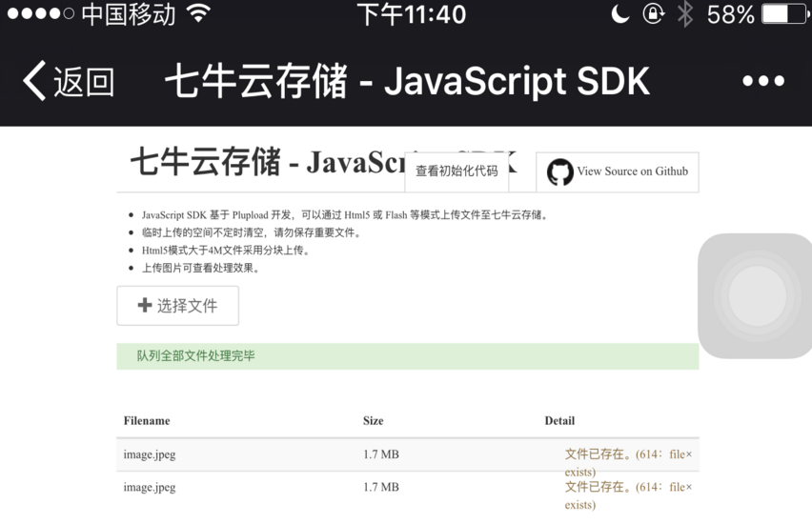Viewport: 812px width, 524px height.
Task: Tap the back chevron arrow icon
Action: coord(34,81)
